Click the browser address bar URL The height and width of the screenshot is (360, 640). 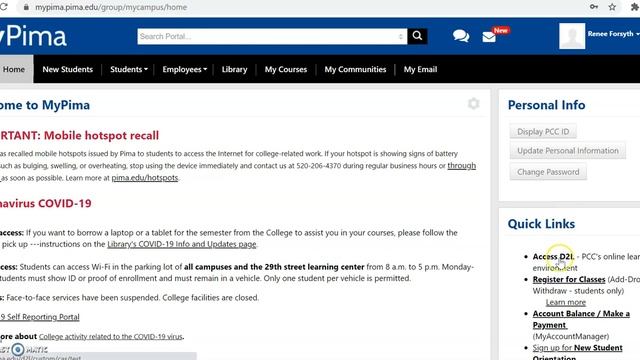pos(111,7)
